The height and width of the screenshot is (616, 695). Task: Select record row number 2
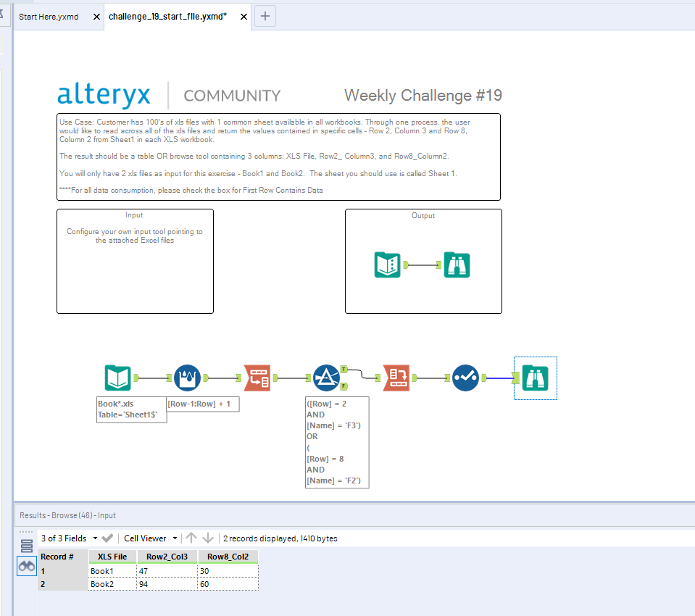(x=62, y=584)
